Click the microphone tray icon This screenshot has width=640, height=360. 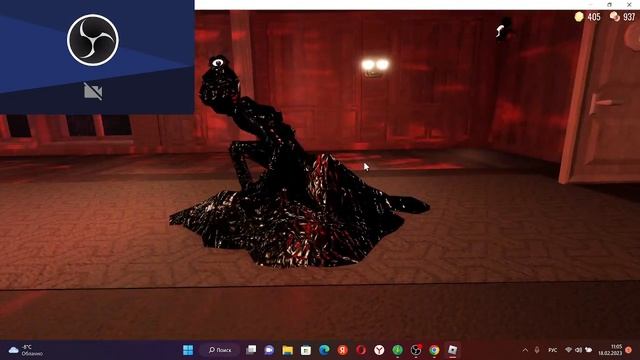click(x=537, y=350)
